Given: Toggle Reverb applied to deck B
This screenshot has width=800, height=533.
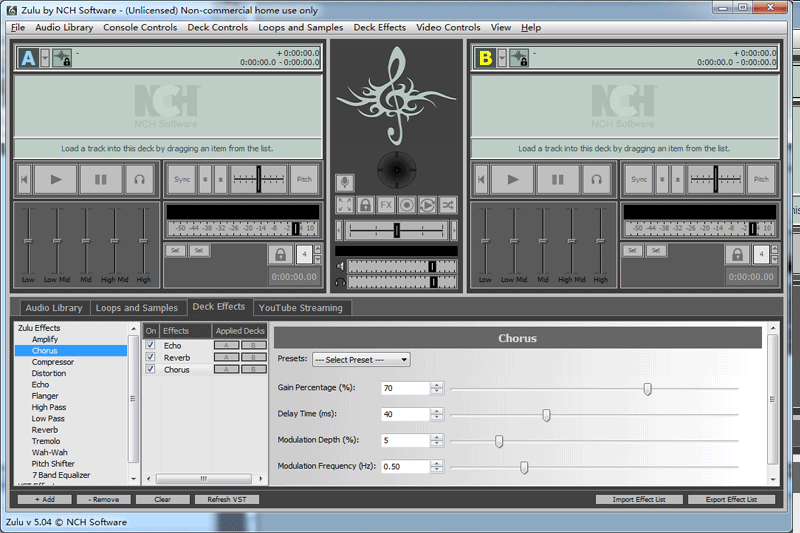Looking at the screenshot, I should [254, 358].
